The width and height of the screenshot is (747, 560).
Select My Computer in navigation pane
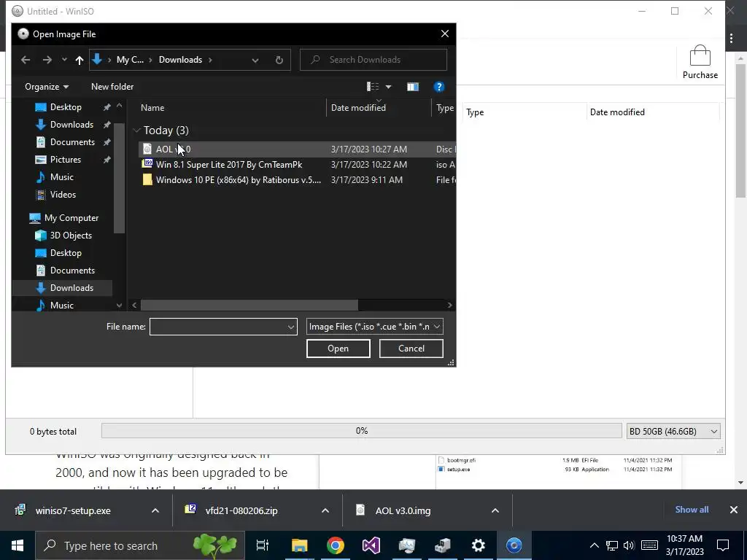pos(71,217)
